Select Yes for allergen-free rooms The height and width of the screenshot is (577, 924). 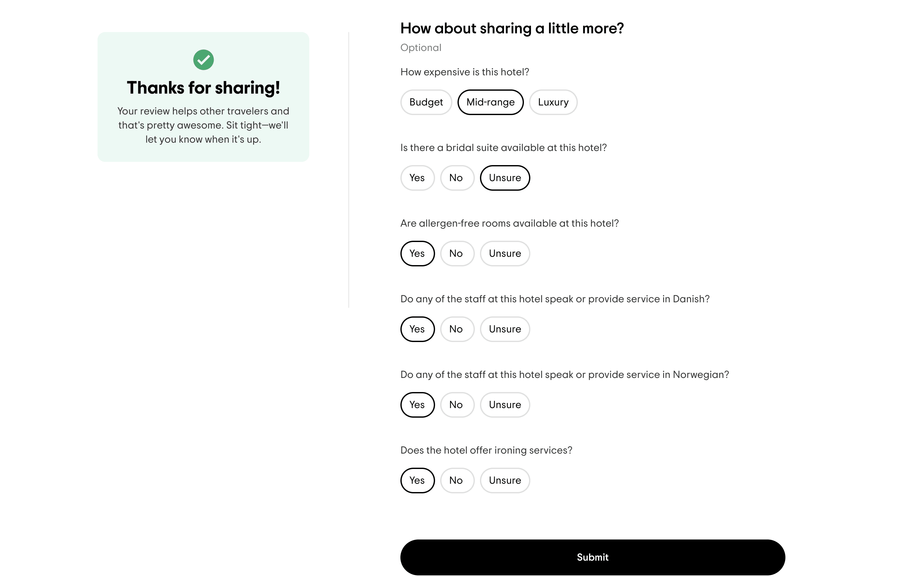click(417, 253)
